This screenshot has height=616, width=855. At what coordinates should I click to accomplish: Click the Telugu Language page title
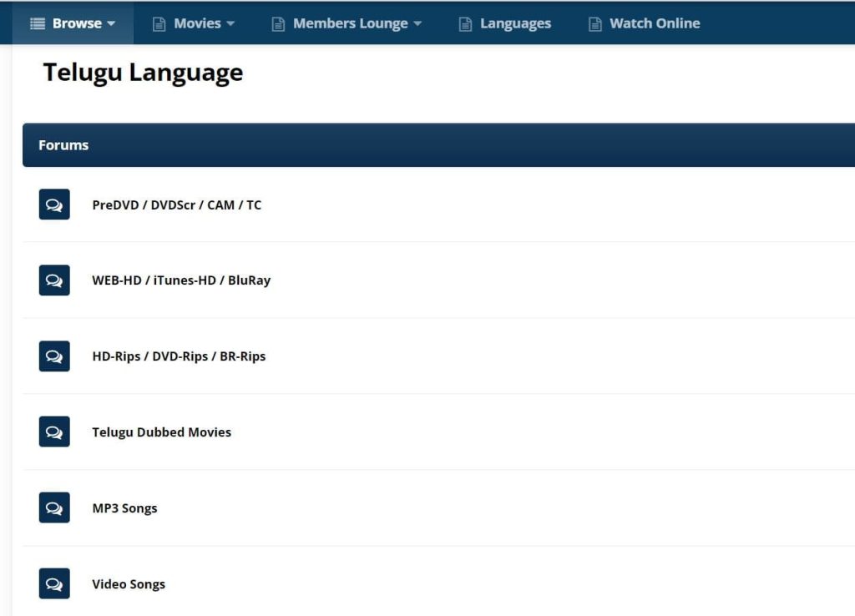pos(143,73)
